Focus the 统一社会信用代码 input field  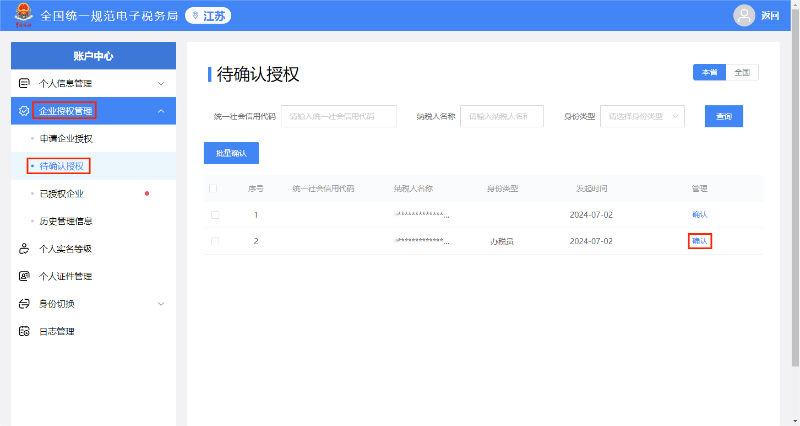click(339, 116)
